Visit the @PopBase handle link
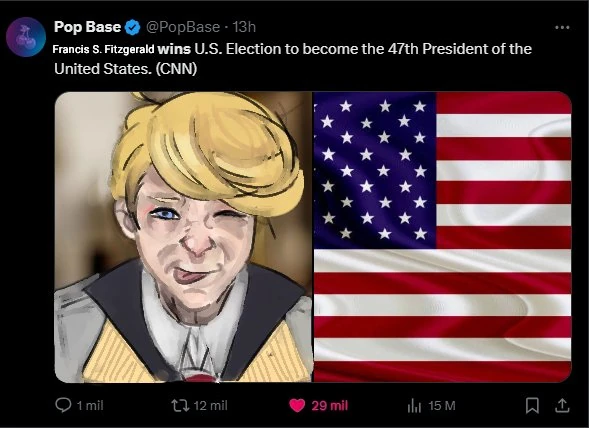The width and height of the screenshot is (589, 428). point(183,27)
